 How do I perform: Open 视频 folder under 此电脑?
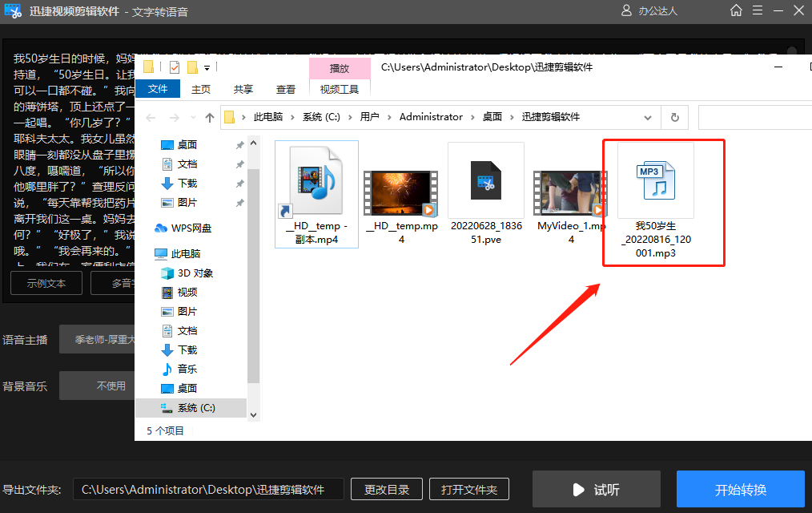tap(187, 293)
